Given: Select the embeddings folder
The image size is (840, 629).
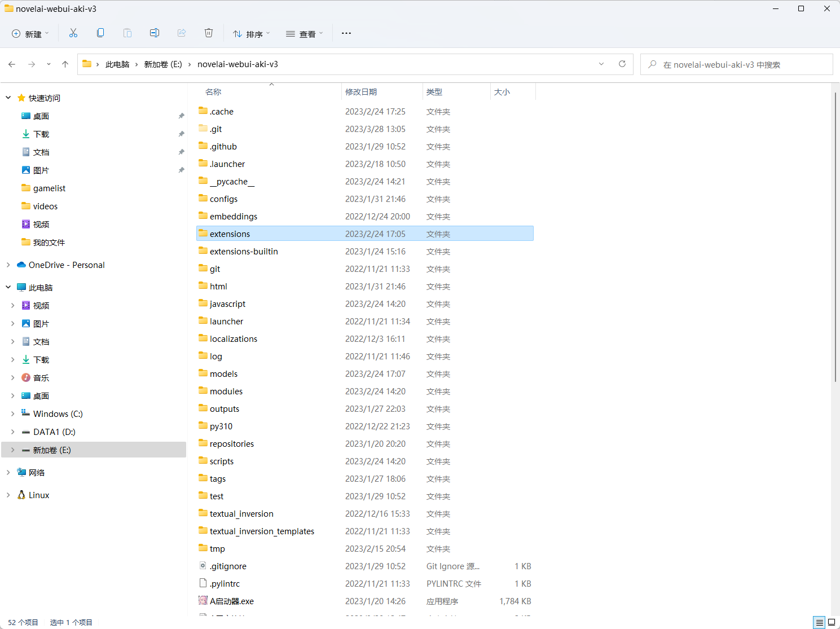Looking at the screenshot, I should pos(365,217).
